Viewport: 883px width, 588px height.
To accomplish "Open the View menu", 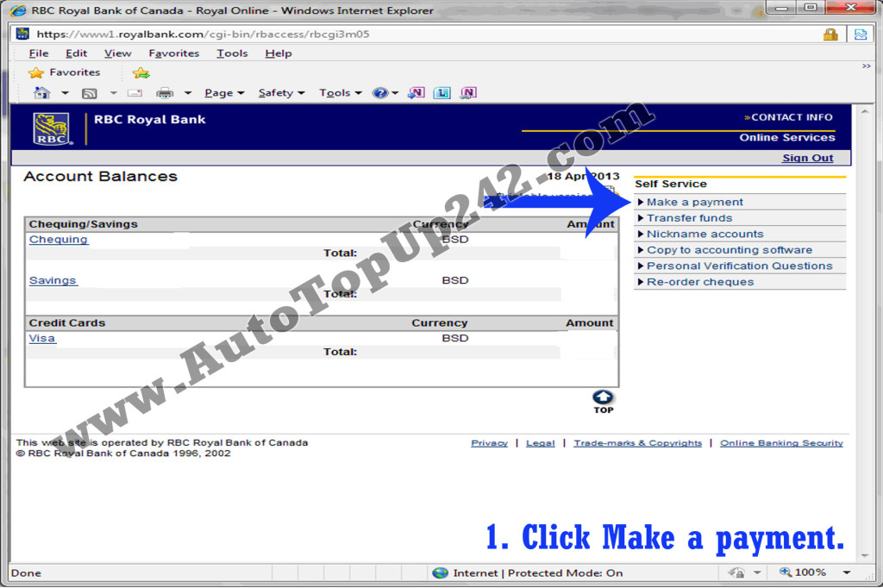I will point(117,53).
